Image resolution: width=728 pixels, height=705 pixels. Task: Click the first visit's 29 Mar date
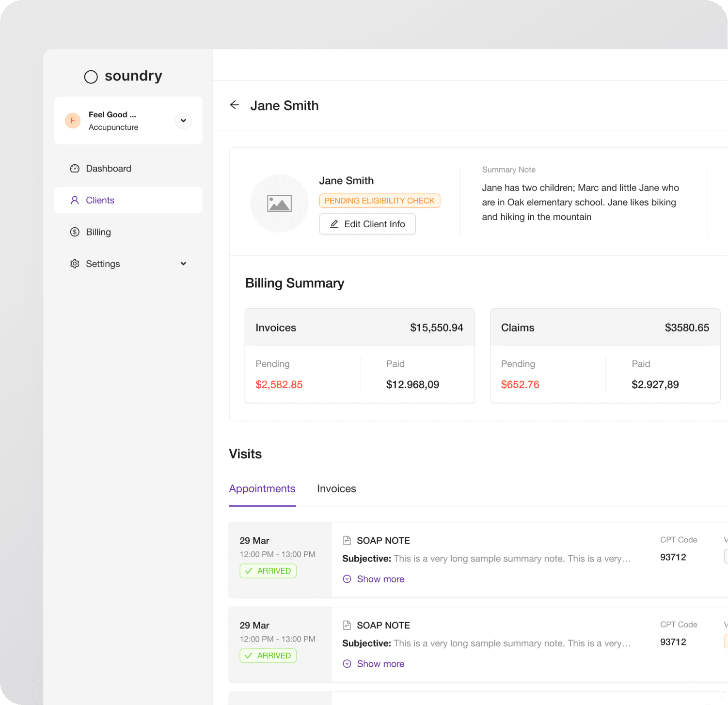coord(254,541)
